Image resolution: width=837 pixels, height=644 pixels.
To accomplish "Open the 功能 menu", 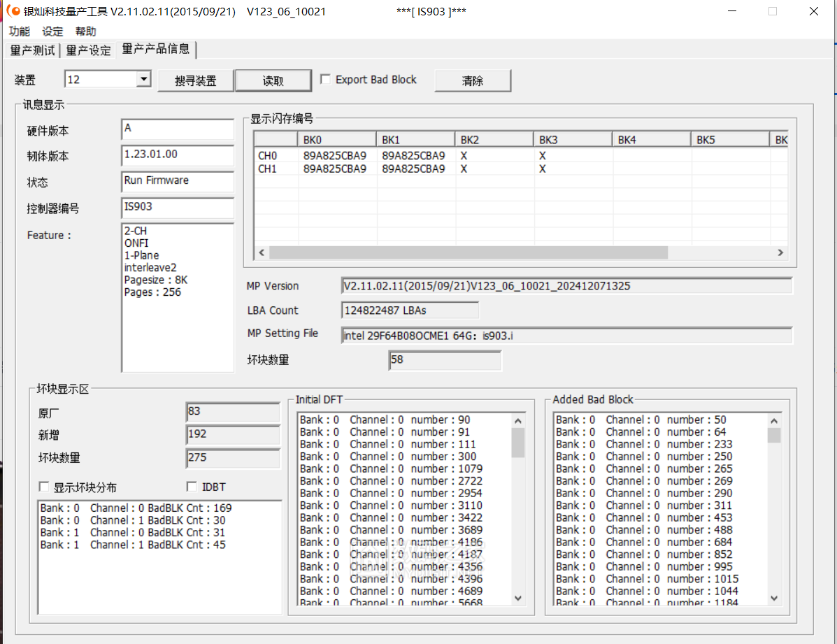I will (x=20, y=31).
